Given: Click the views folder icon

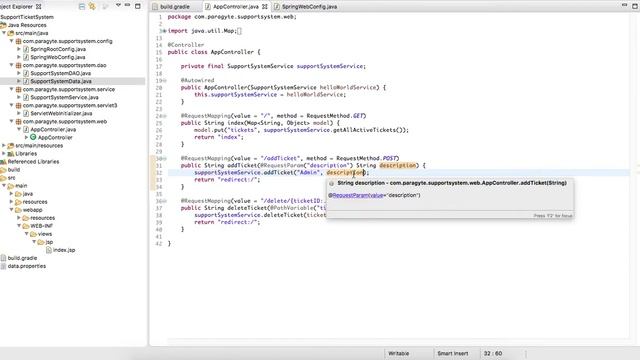Looking at the screenshot, I should [33, 234].
